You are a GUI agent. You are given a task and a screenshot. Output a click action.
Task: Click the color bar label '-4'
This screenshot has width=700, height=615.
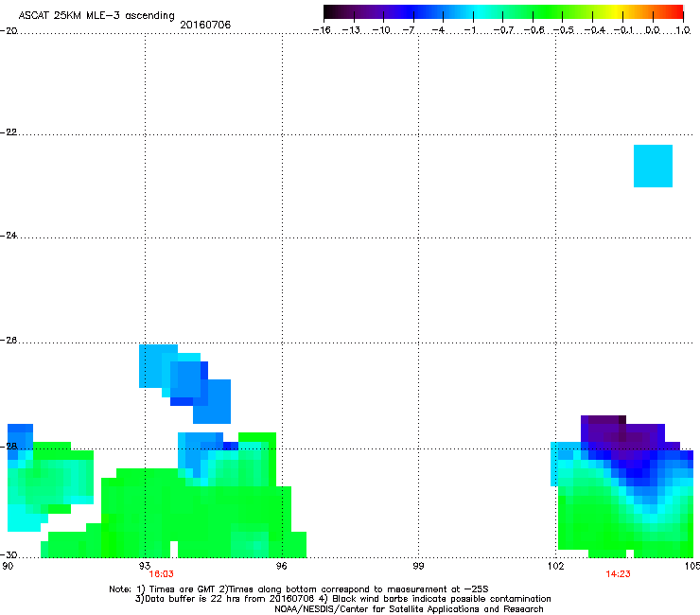[x=438, y=30]
